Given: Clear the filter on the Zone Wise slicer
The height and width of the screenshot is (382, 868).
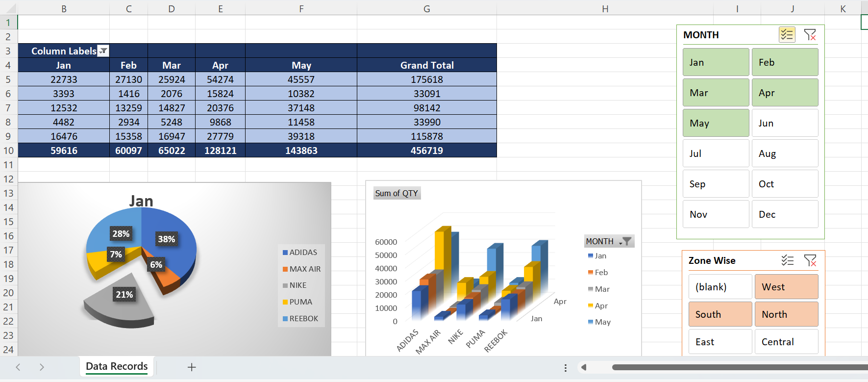Looking at the screenshot, I should click(x=810, y=260).
